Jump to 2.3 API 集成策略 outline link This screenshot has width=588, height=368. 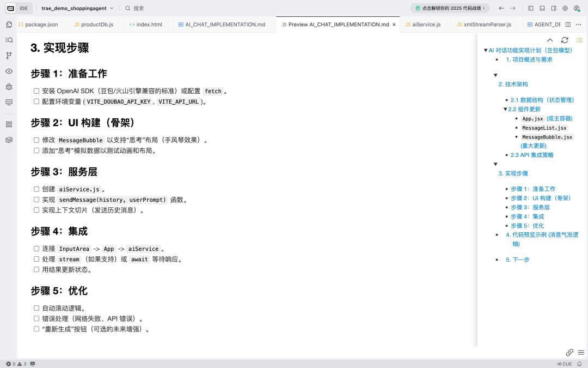point(532,155)
